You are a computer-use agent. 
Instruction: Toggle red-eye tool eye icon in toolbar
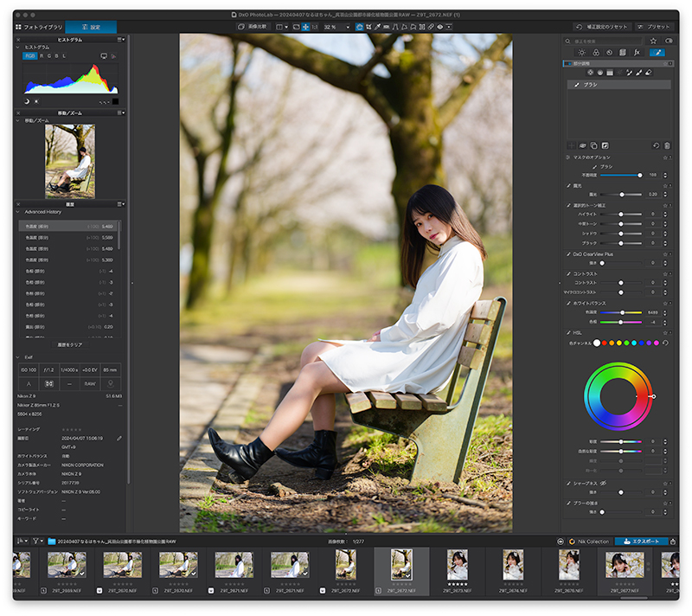coord(440,27)
